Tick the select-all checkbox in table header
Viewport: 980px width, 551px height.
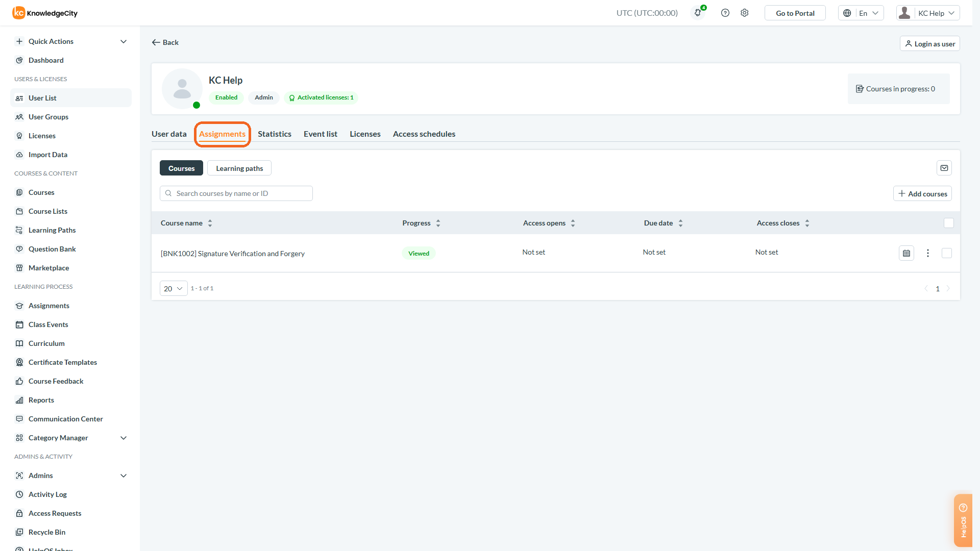(949, 223)
